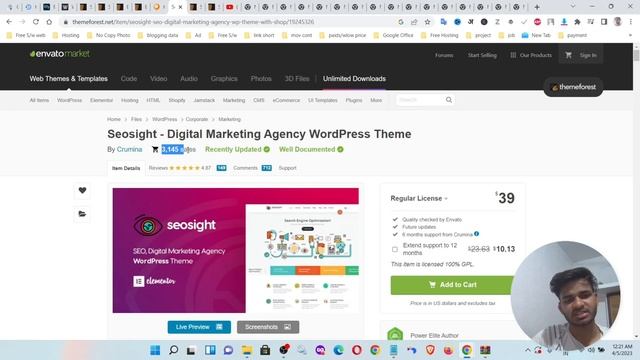Open Chrome's three-dot menu

click(631, 22)
